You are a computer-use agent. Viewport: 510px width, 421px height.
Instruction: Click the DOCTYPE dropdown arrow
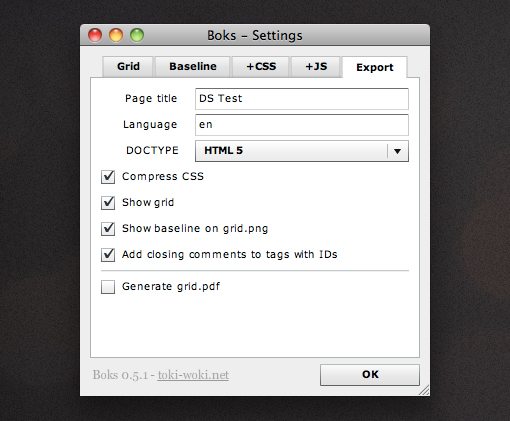point(397,151)
